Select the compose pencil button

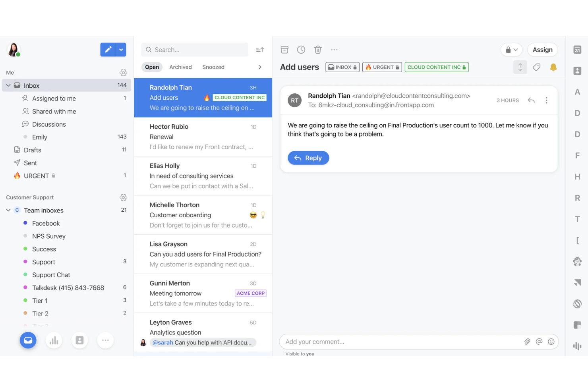[108, 49]
